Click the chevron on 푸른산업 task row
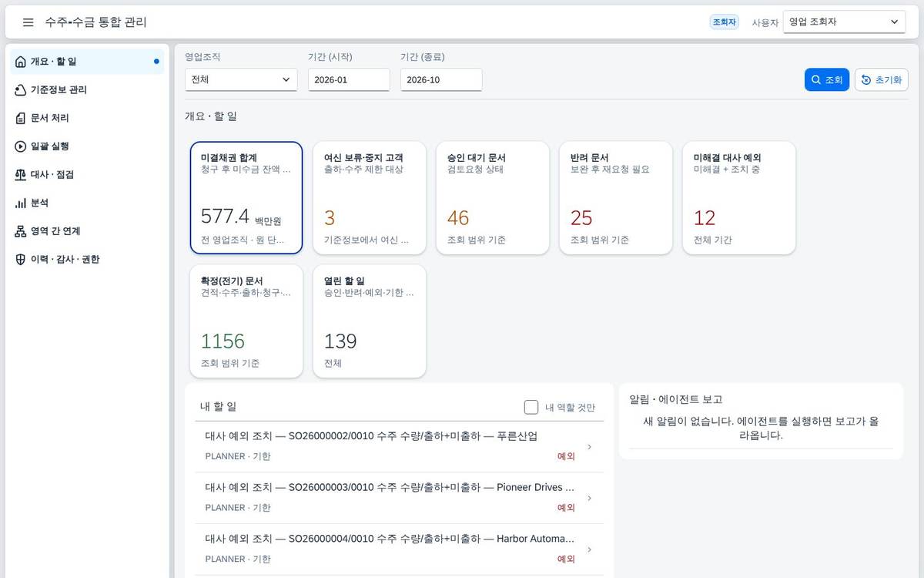This screenshot has width=924, height=578. pos(590,447)
